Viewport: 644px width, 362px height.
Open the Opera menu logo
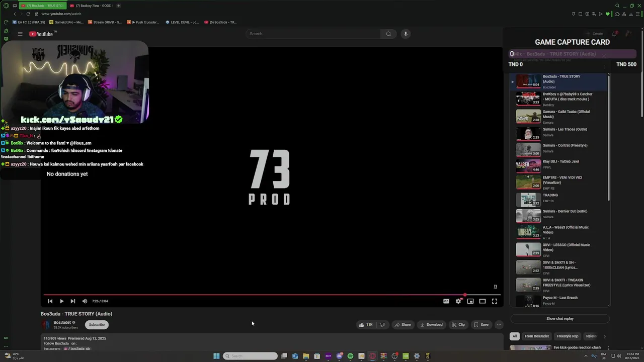pyautogui.click(x=6, y=6)
